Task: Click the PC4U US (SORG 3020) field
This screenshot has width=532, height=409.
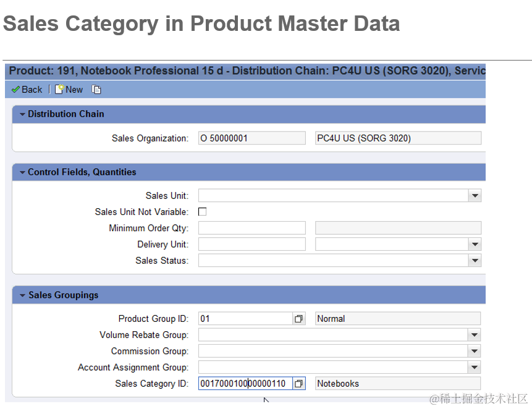Action: 398,138
